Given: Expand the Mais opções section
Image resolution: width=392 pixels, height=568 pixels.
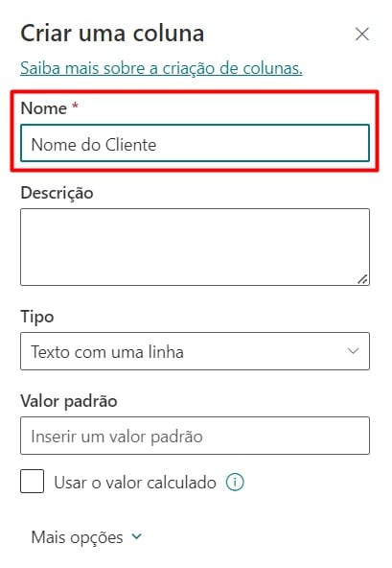Looking at the screenshot, I should [86, 537].
